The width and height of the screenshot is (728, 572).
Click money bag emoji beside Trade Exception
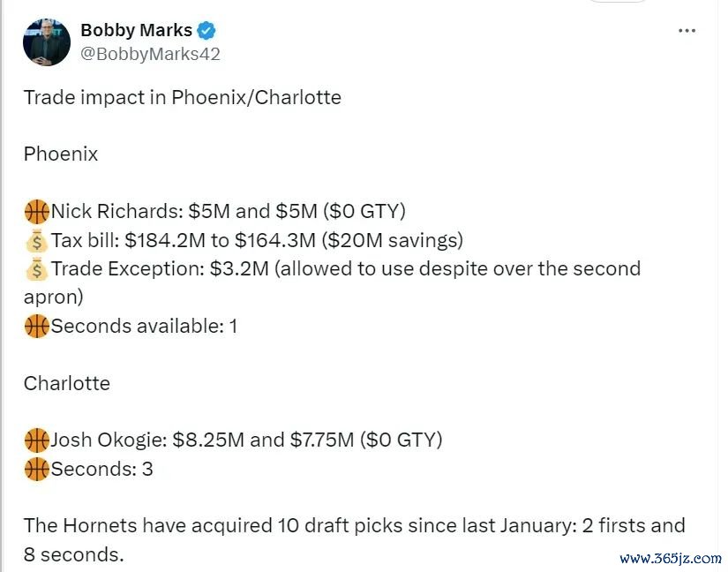click(37, 269)
